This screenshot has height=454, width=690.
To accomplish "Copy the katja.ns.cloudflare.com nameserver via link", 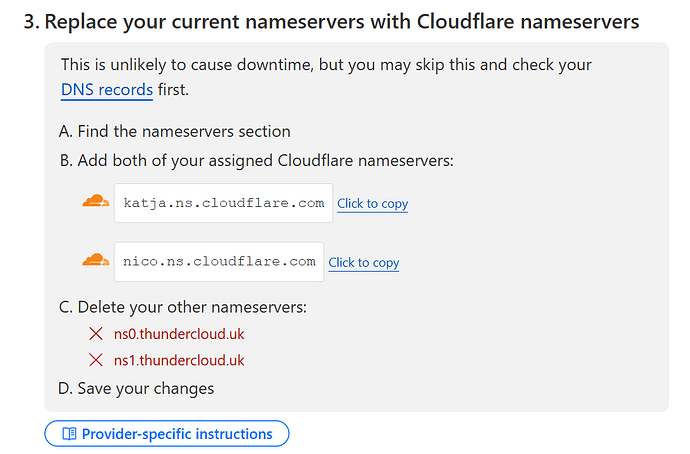I will pyautogui.click(x=372, y=203).
